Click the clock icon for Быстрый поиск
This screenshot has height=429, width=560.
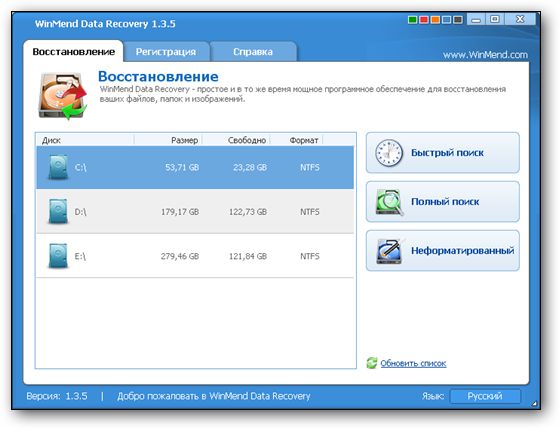pyautogui.click(x=389, y=153)
